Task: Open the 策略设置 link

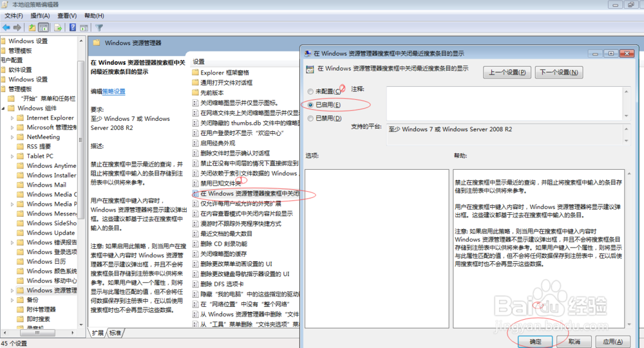Action: pos(114,91)
